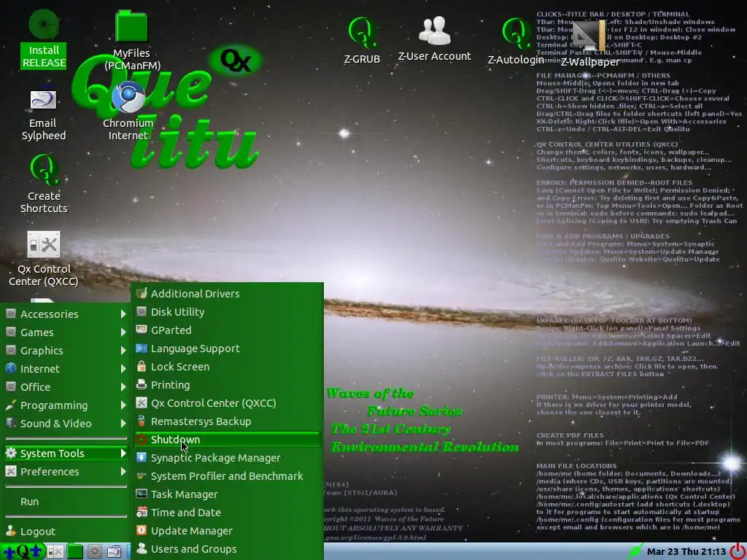The height and width of the screenshot is (560, 747).
Task: Open Remastersys Backup menu entry
Action: tap(228, 421)
